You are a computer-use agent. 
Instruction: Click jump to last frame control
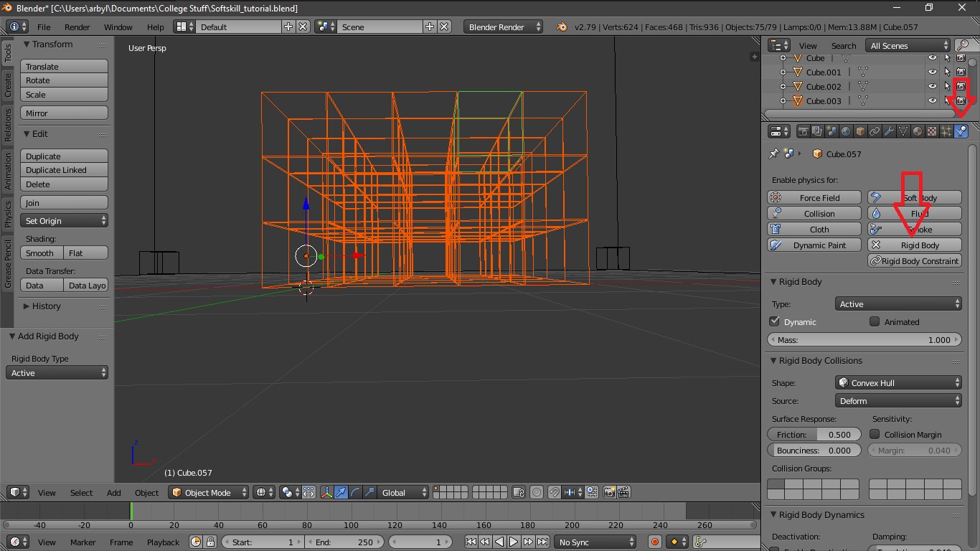coord(543,542)
